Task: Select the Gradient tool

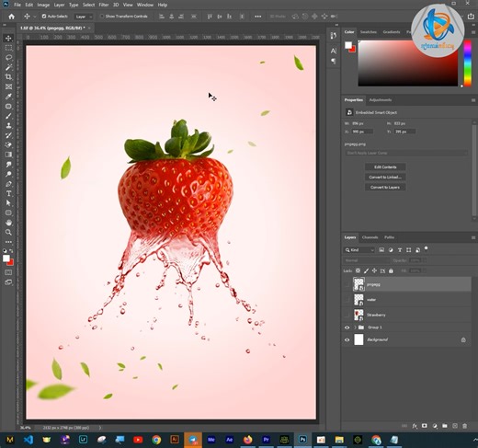Action: (8, 155)
